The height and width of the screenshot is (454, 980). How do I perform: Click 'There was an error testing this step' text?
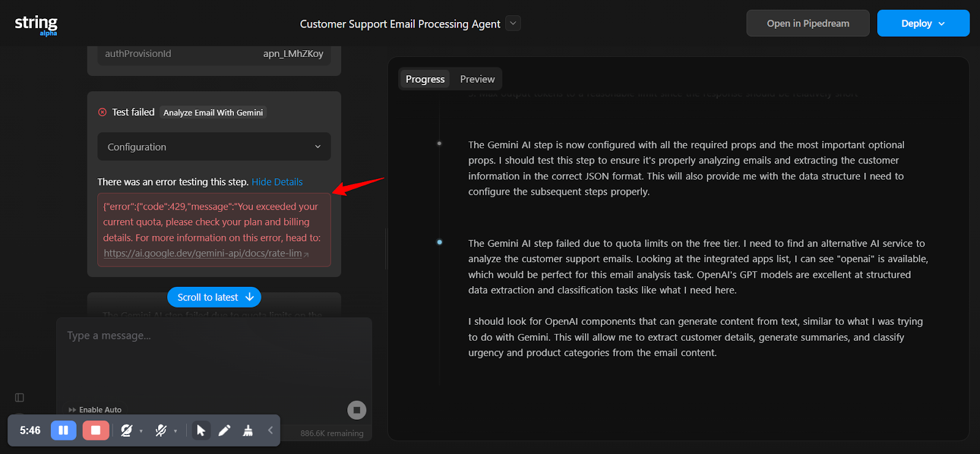[173, 182]
